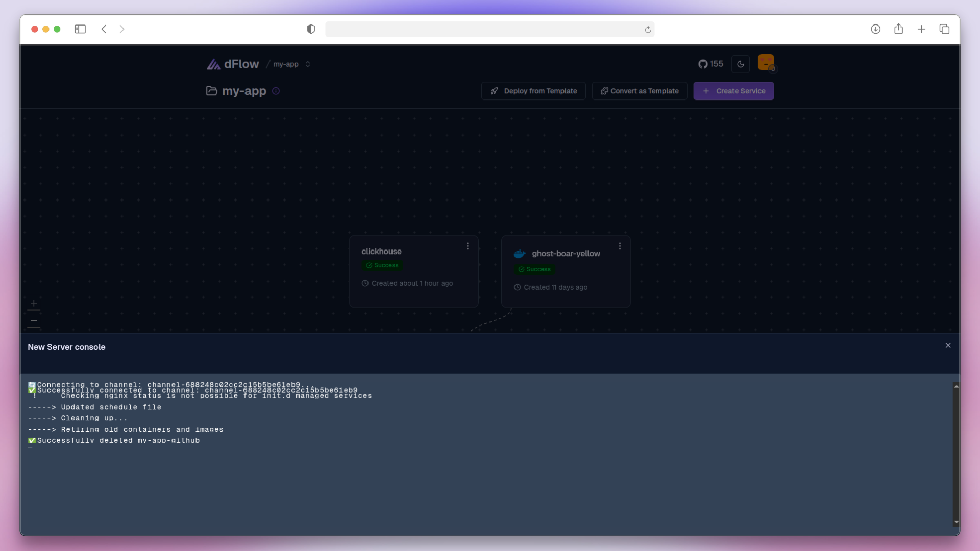The image size is (980, 551).
Task: Open the clickhouse service options menu
Action: pos(468,246)
